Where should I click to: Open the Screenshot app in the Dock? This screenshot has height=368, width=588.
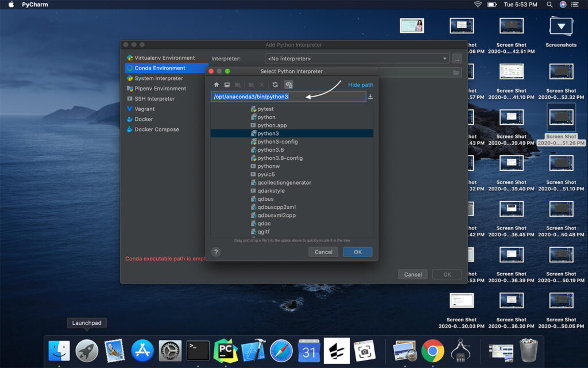365,351
